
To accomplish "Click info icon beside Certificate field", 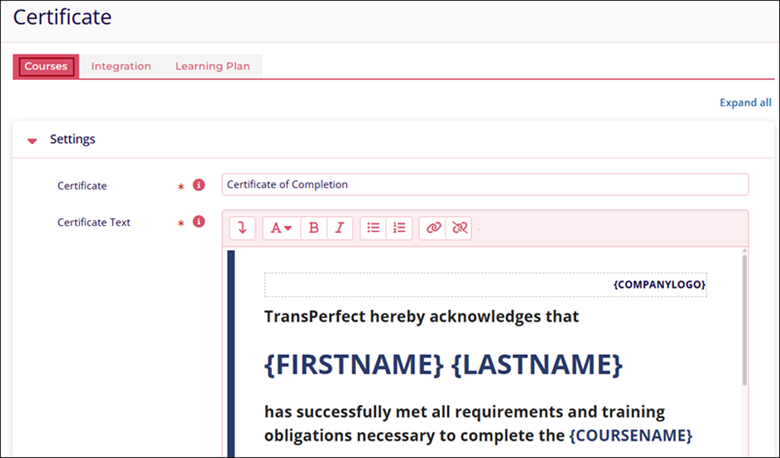I will coord(198,185).
